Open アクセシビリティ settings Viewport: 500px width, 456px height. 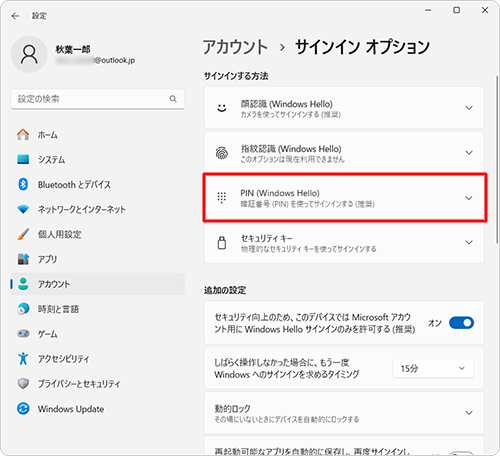tap(98, 359)
